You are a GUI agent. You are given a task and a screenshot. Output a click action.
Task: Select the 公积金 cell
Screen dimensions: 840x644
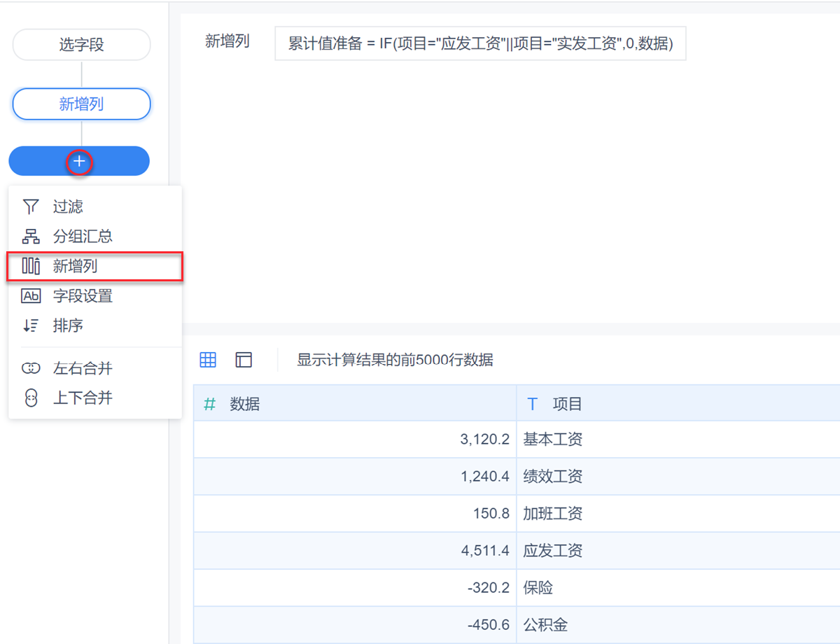coord(678,625)
